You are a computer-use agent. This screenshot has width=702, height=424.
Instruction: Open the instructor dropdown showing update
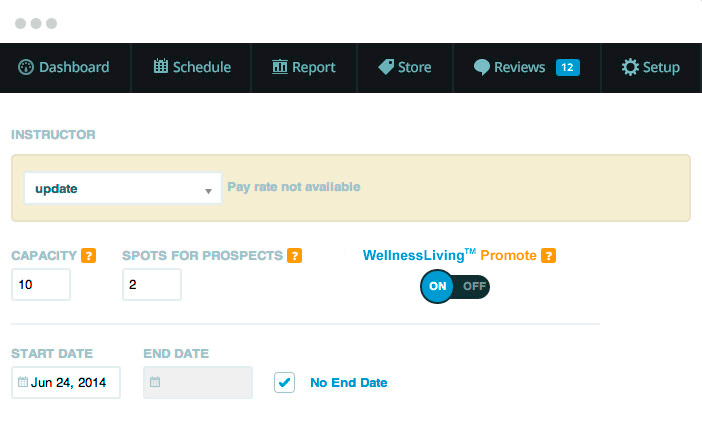[123, 188]
